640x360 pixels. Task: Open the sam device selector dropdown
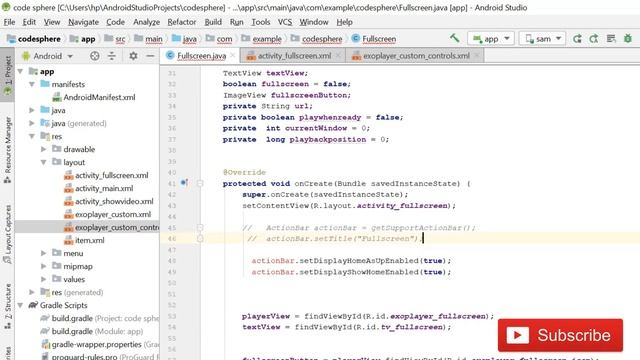point(542,39)
